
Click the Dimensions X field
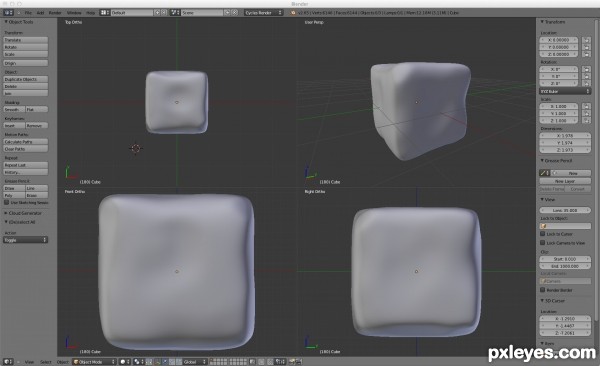tap(565, 136)
